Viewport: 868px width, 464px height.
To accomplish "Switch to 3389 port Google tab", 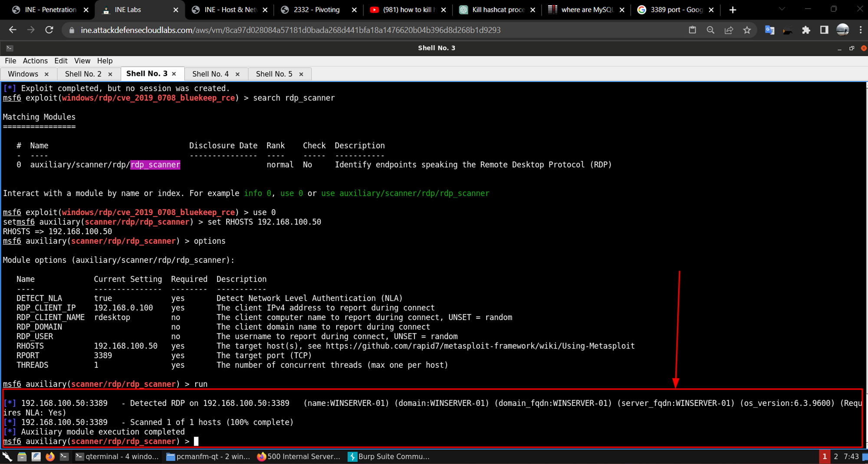I will point(676,10).
